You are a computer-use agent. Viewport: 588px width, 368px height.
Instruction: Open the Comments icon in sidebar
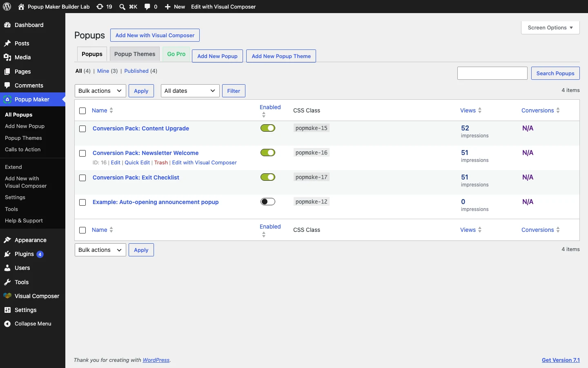7,85
